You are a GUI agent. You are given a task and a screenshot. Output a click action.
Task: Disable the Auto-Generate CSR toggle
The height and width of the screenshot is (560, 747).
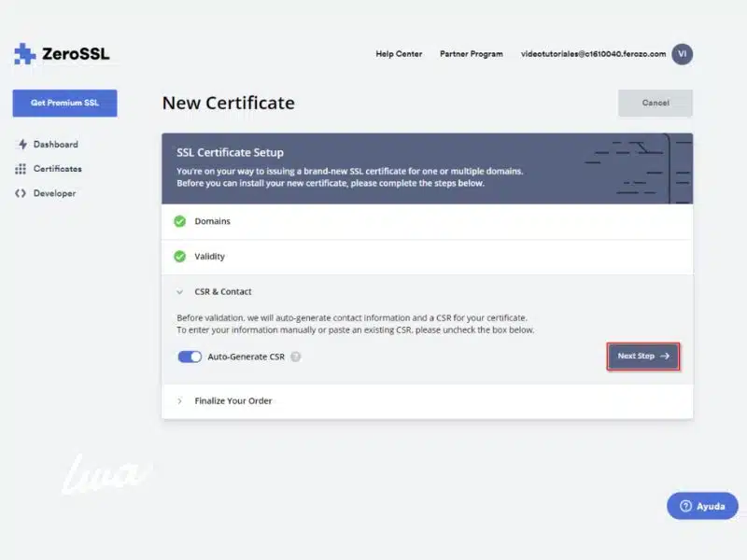[190, 357]
